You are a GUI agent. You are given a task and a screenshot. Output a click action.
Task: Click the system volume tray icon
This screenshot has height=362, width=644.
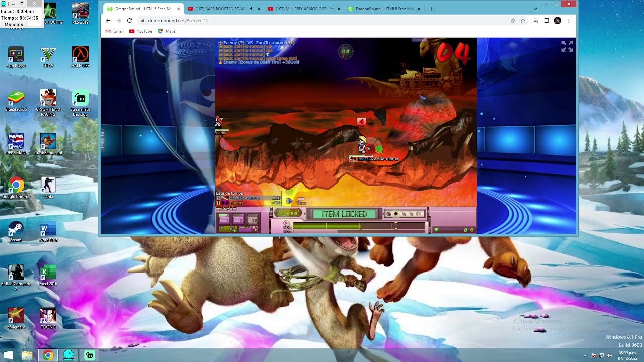tap(610, 355)
